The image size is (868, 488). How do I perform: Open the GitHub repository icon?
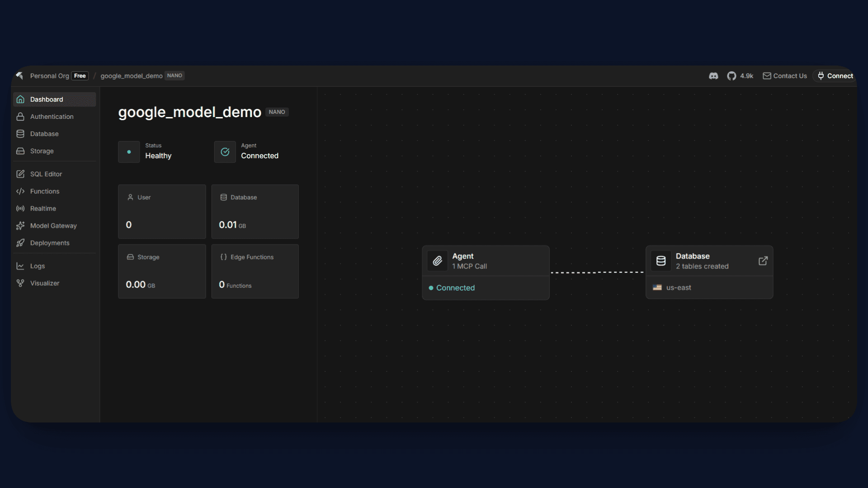click(731, 76)
